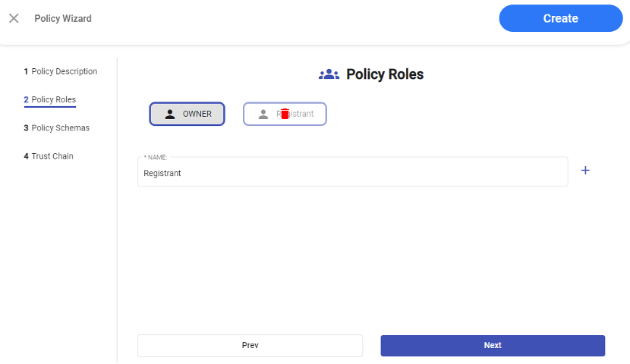Screen dimensions: 630x364
Task: Go to the Policy Description step
Action: point(61,71)
